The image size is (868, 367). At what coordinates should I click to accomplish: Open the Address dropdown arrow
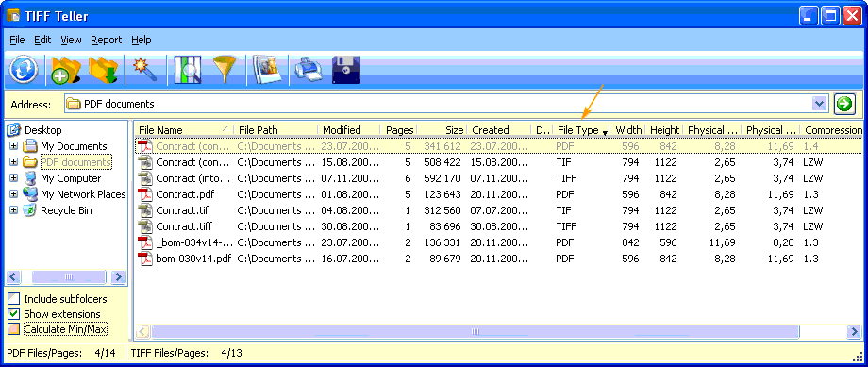(819, 104)
